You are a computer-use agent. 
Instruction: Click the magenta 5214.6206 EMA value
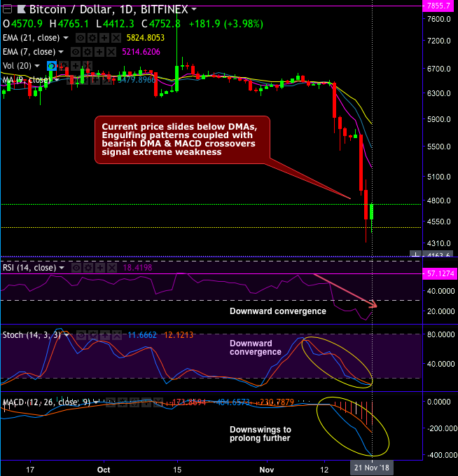click(x=141, y=52)
